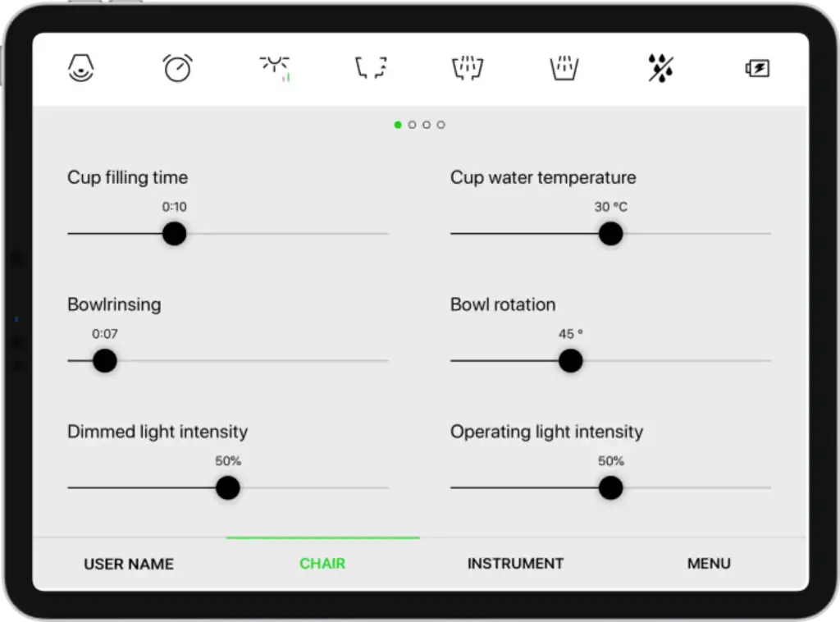Open the MENU tab
Screen dimensions: 840x622
click(709, 564)
